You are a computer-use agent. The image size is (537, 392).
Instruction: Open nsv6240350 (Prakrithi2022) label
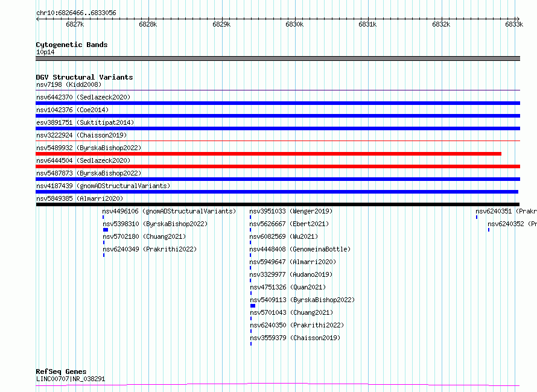297,325
